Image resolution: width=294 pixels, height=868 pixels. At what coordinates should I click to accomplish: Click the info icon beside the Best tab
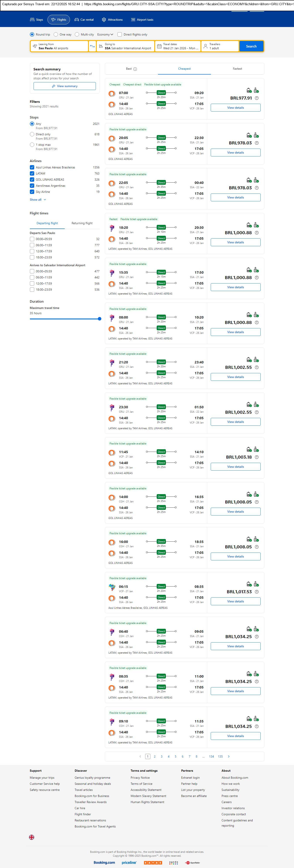click(x=135, y=69)
